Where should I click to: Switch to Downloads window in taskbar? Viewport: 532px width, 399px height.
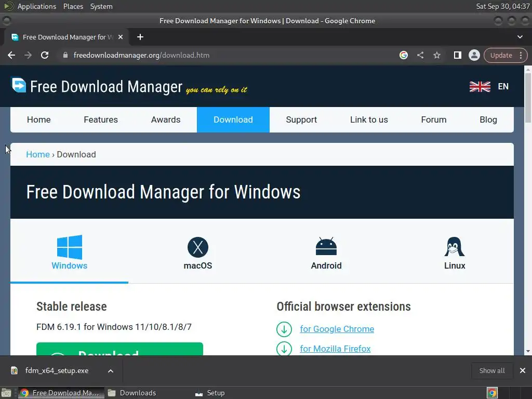coord(132,393)
